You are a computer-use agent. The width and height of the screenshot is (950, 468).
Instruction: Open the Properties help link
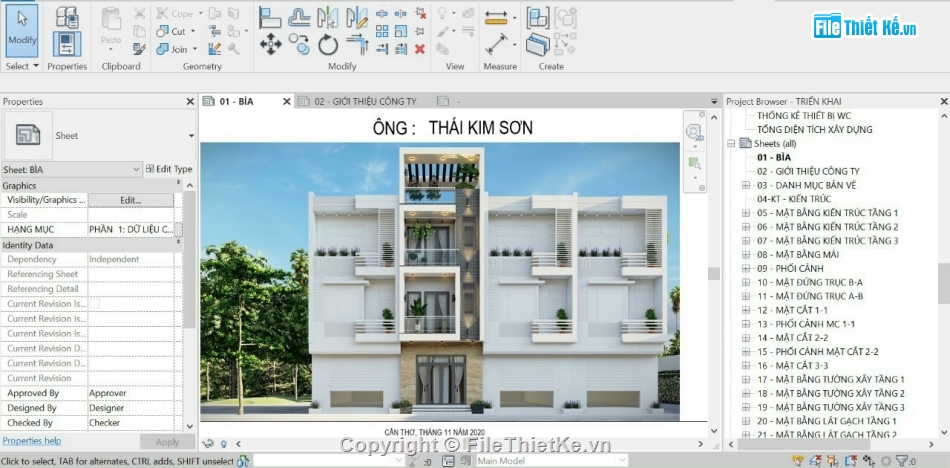32,441
